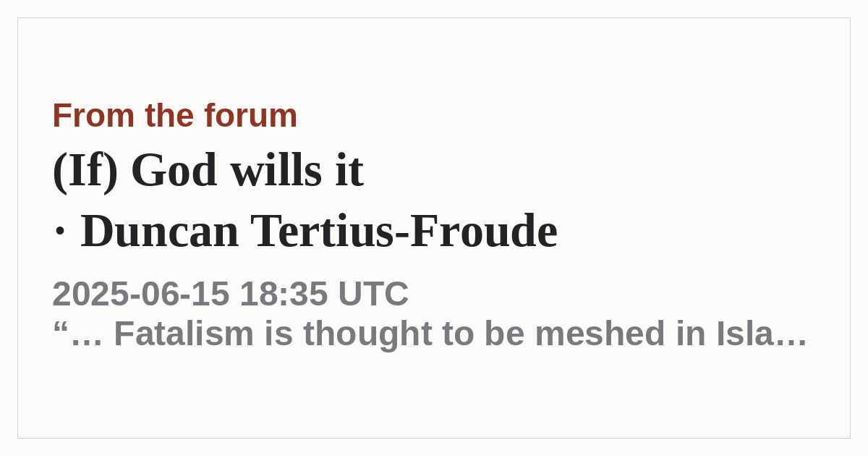
Task: Click the "From the forum" label
Action: point(174,116)
